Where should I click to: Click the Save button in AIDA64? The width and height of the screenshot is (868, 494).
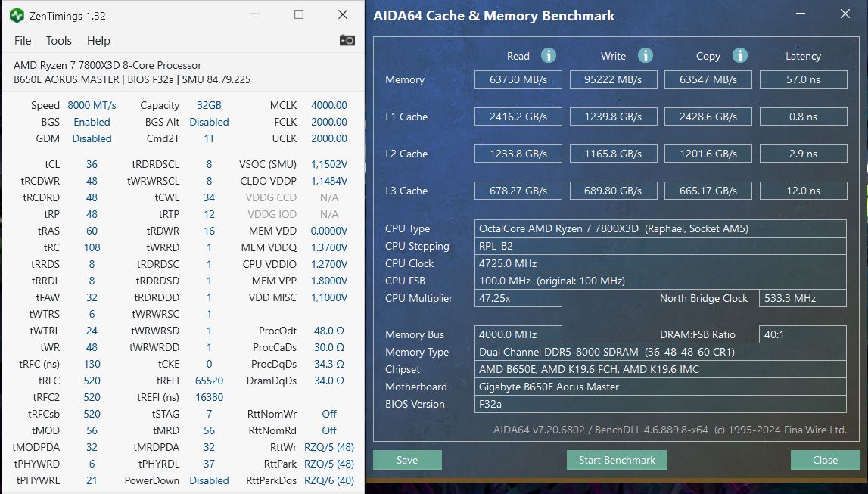pos(407,460)
